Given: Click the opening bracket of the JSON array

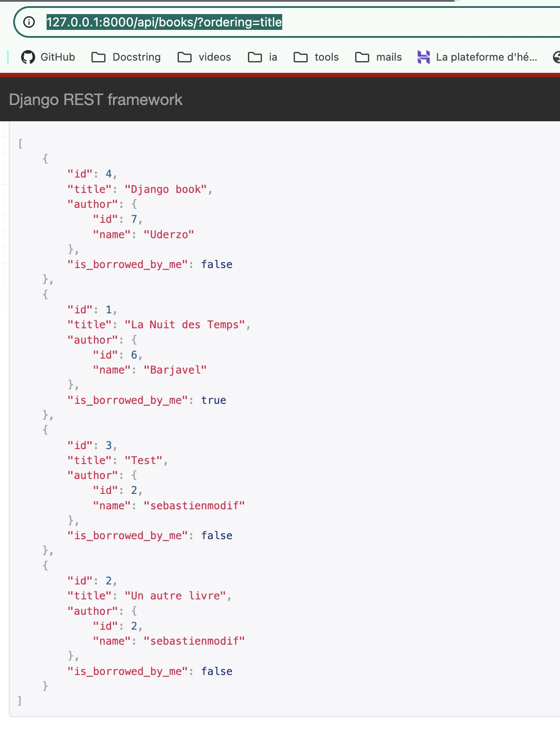Looking at the screenshot, I should (x=20, y=144).
